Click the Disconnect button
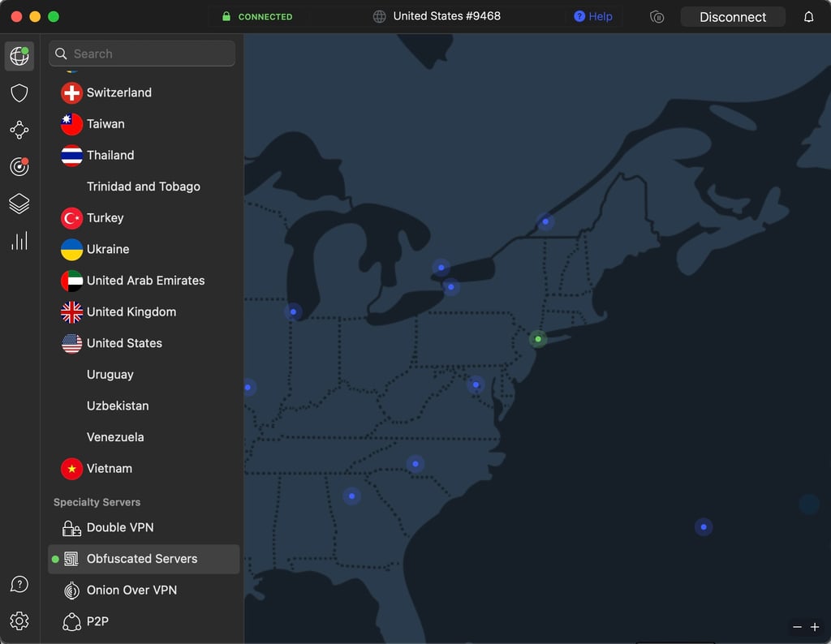The image size is (831, 644). tap(733, 17)
